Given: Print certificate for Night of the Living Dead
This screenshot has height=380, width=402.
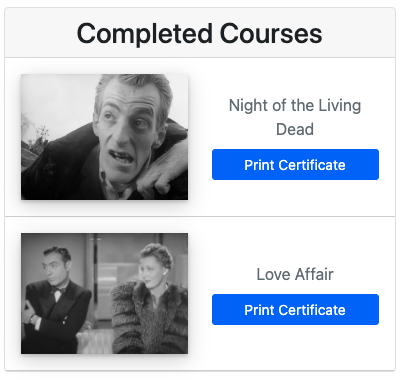Looking at the screenshot, I should pos(295,165).
